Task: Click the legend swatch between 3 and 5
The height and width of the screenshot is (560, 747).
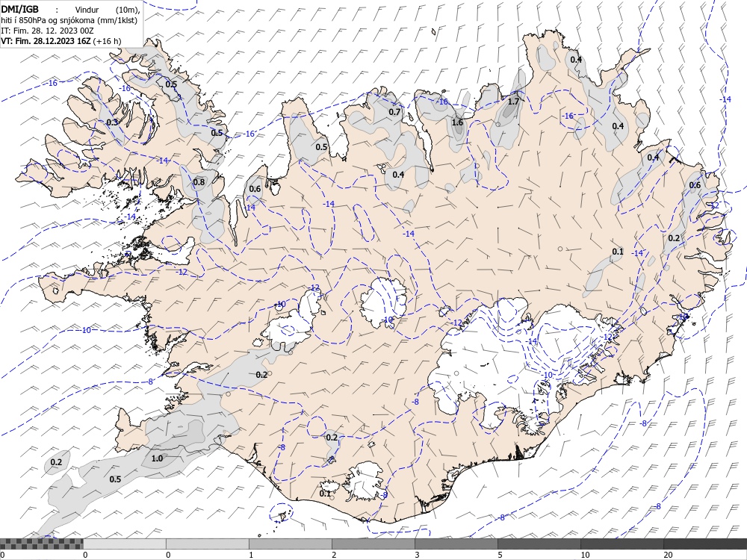Action: click(456, 544)
